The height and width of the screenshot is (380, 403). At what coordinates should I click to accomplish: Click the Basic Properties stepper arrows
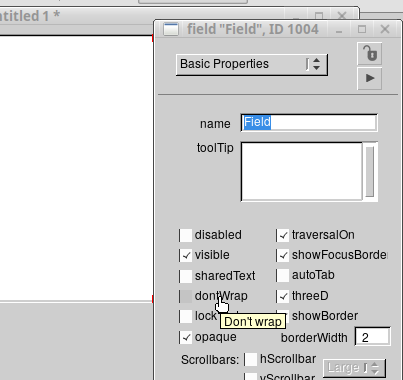pyautogui.click(x=316, y=64)
